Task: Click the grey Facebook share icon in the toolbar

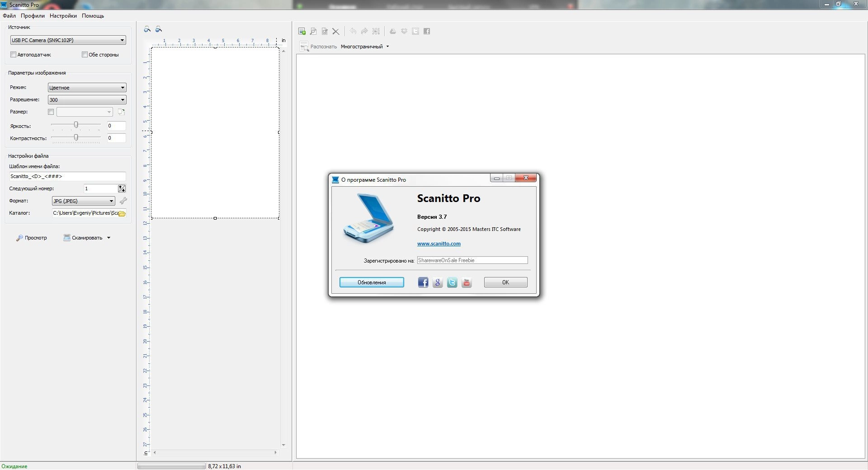Action: pos(427,31)
